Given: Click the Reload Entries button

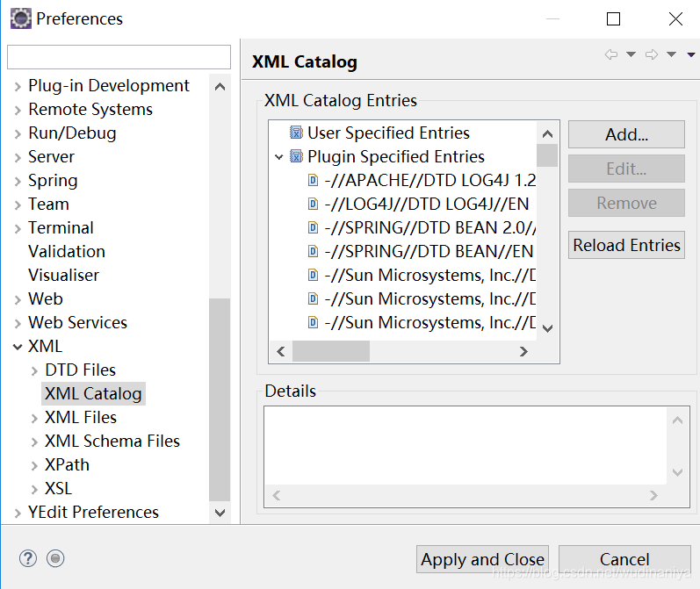Looking at the screenshot, I should click(x=626, y=245).
